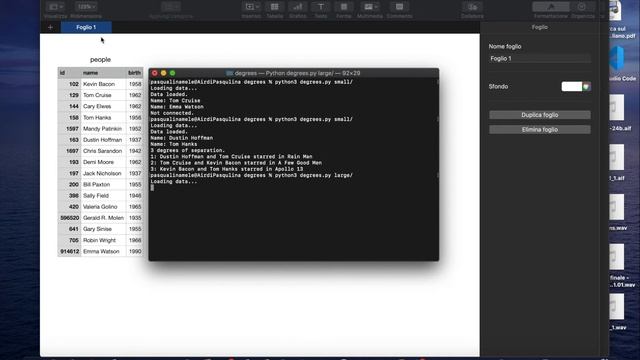Select the Tom Cruise cell in table
Viewport: 640px width, 360px height.
103,95
